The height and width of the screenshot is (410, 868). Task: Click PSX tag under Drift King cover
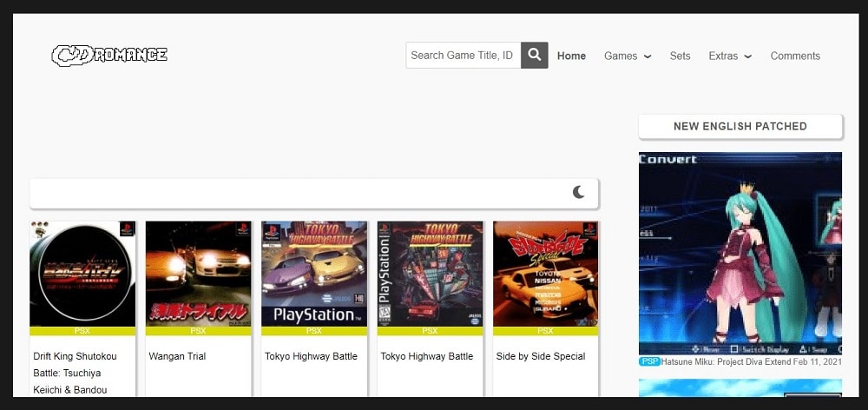(x=82, y=331)
